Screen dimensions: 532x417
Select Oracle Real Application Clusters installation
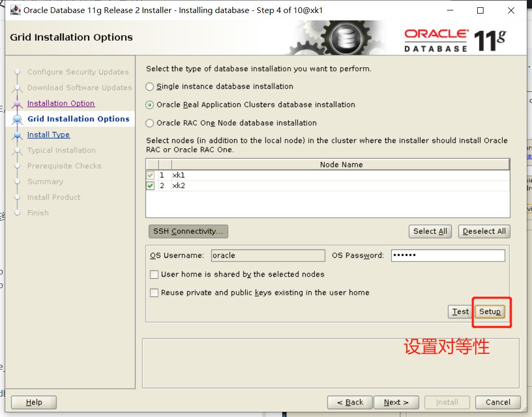click(150, 105)
